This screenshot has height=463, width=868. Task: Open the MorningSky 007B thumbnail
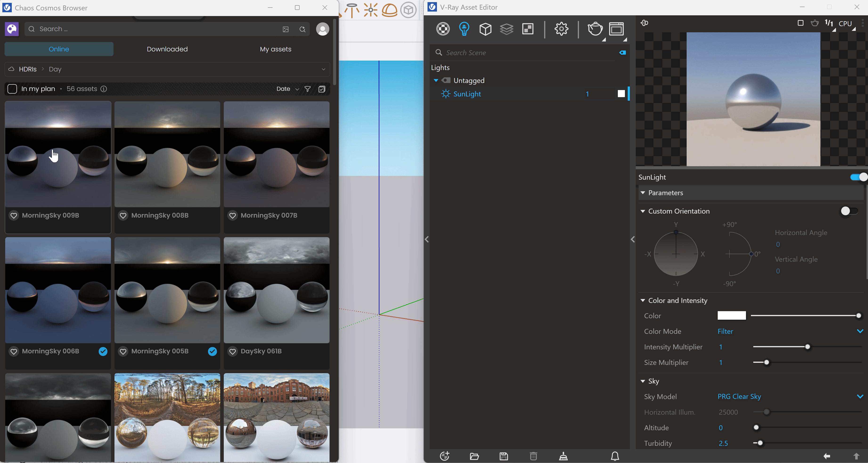tap(276, 154)
